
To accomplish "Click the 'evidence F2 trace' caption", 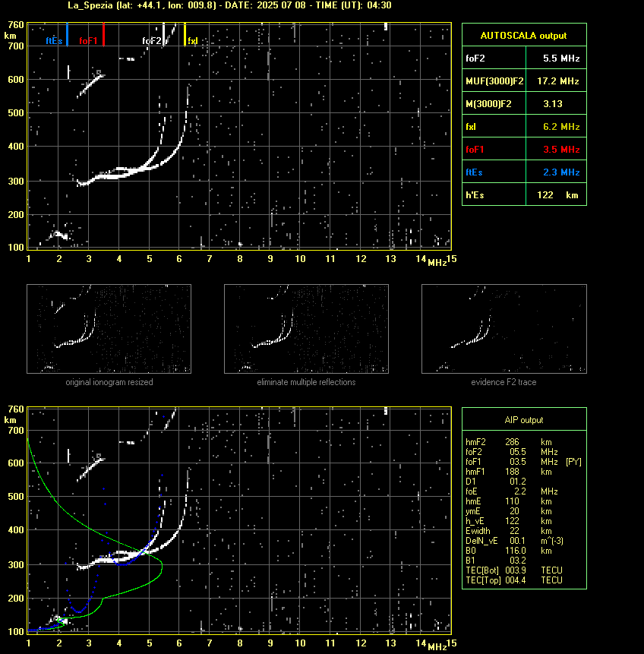I will click(504, 382).
